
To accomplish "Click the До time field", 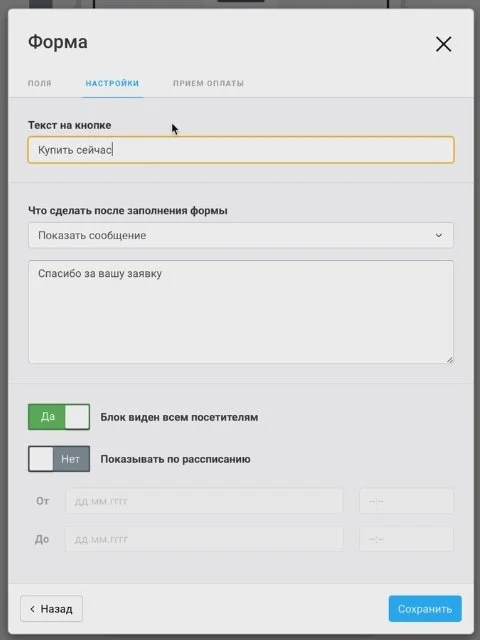I will click(406, 539).
